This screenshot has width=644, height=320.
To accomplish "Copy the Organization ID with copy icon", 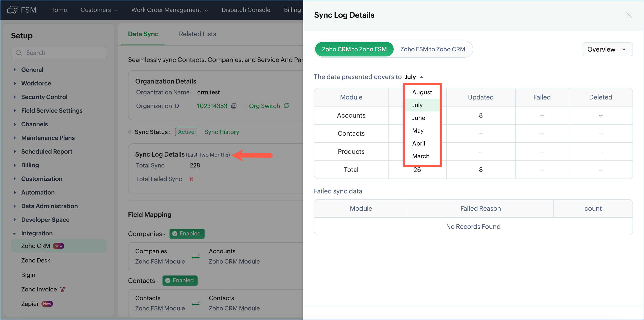I will pos(234,106).
